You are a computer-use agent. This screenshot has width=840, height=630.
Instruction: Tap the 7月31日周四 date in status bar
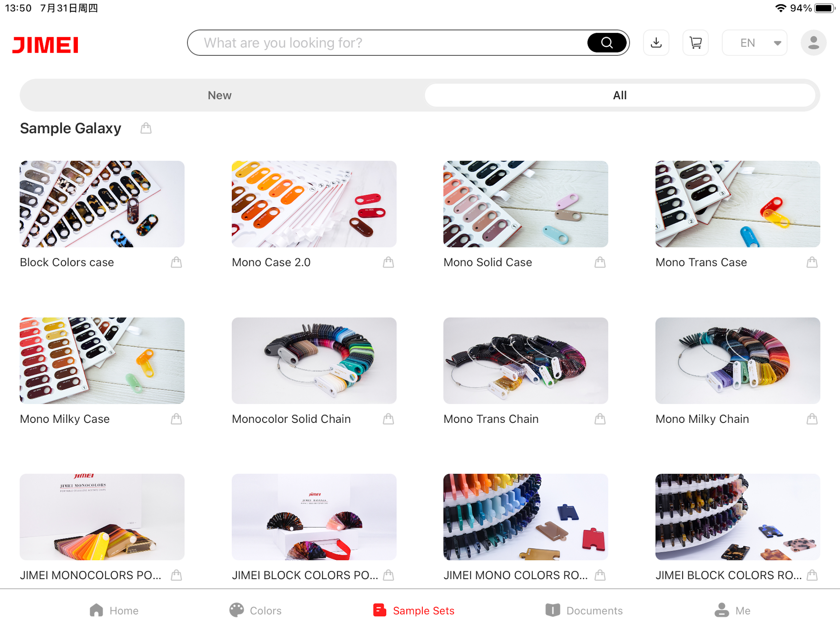pyautogui.click(x=69, y=8)
